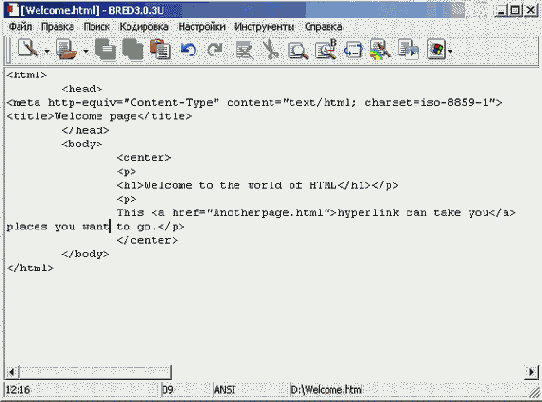
Task: Click the ANSI encoding status bar field
Action: 225,390
